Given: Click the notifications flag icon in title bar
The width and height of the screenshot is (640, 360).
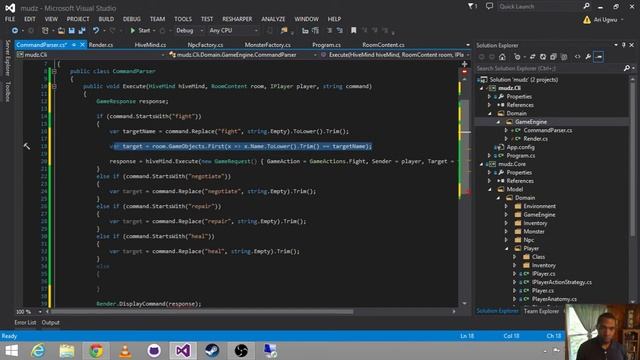Looking at the screenshot, I should tap(472, 6).
